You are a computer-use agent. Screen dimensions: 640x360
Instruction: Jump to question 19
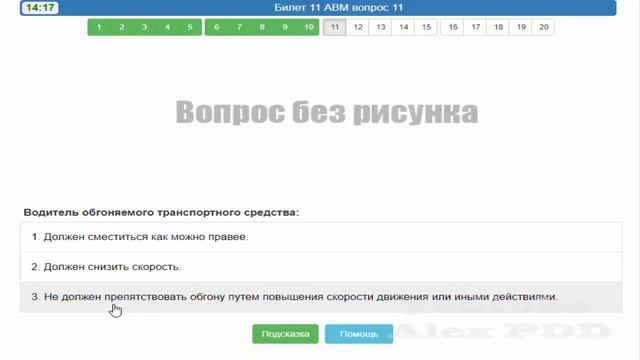point(521,27)
